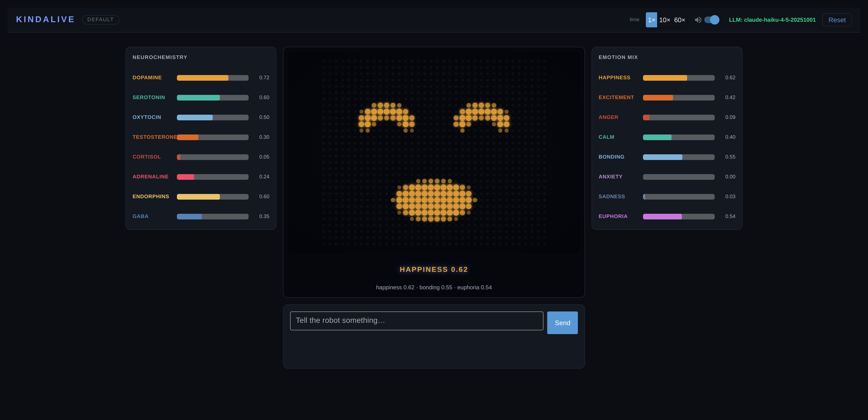The image size is (868, 420).
Task: Click the robot face's left eye
Action: pyautogui.click(x=387, y=118)
